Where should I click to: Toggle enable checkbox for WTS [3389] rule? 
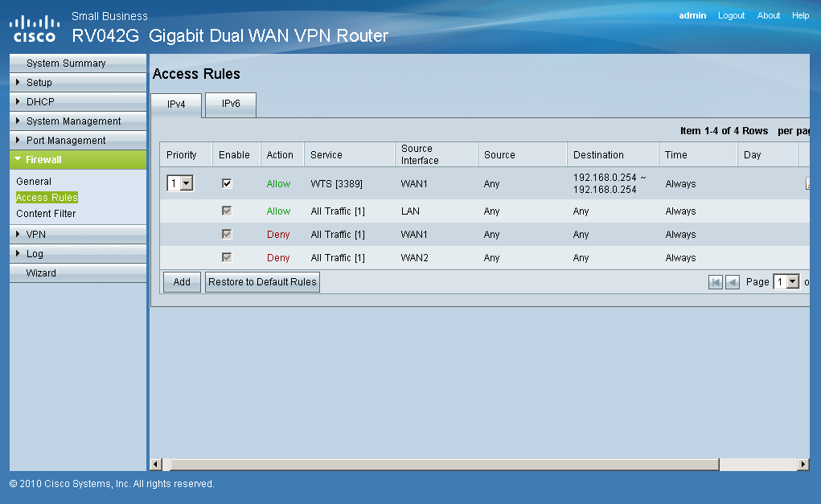(x=227, y=183)
